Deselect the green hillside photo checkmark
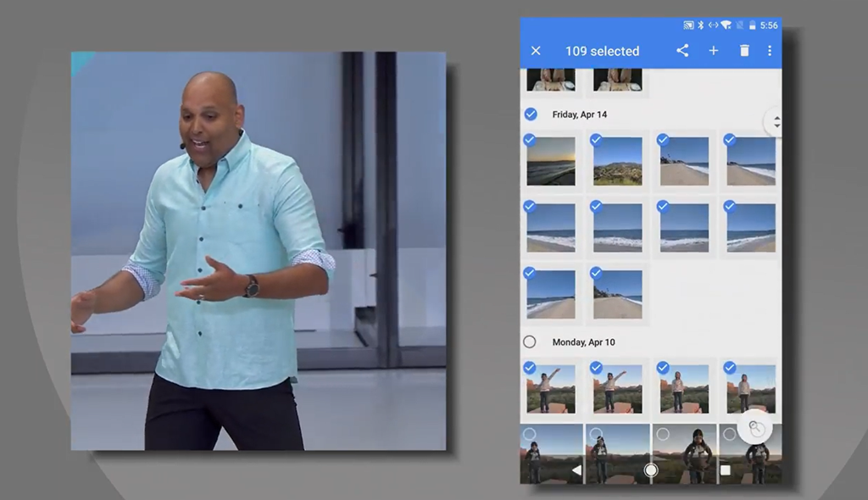868x500 pixels. click(x=596, y=140)
